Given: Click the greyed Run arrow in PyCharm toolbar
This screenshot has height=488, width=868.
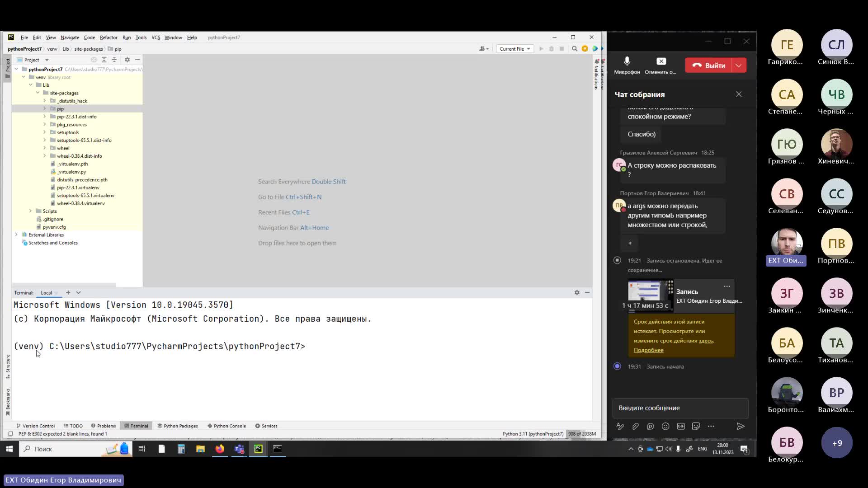Looking at the screenshot, I should 541,49.
